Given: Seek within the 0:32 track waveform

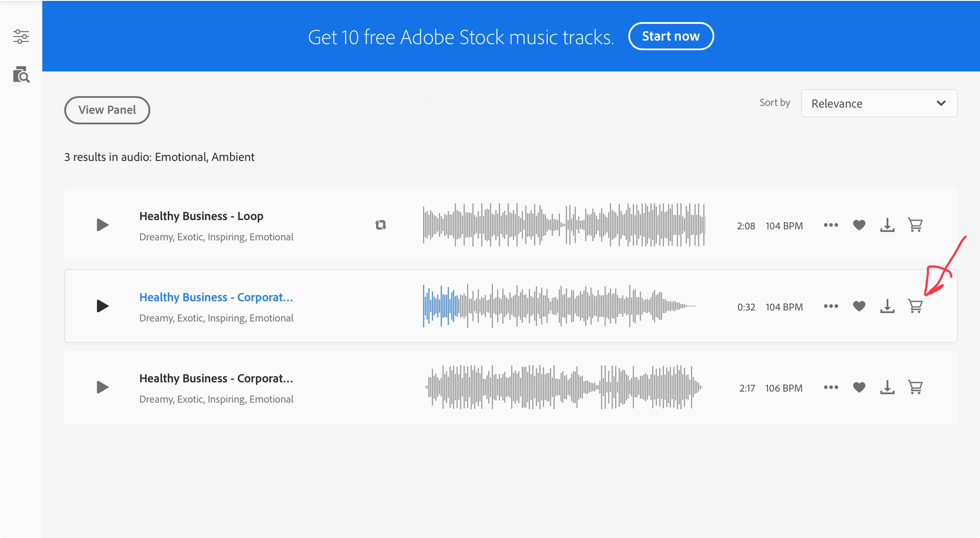Looking at the screenshot, I should [560, 306].
